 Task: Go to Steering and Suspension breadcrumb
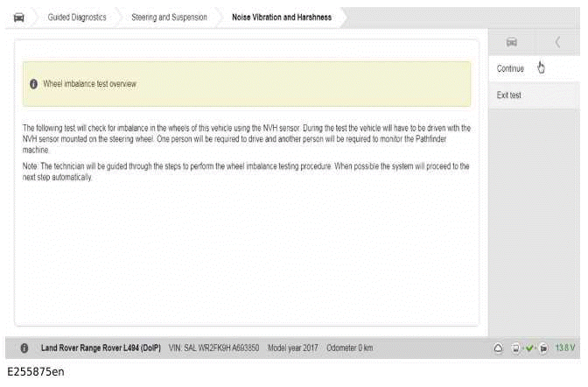[169, 17]
